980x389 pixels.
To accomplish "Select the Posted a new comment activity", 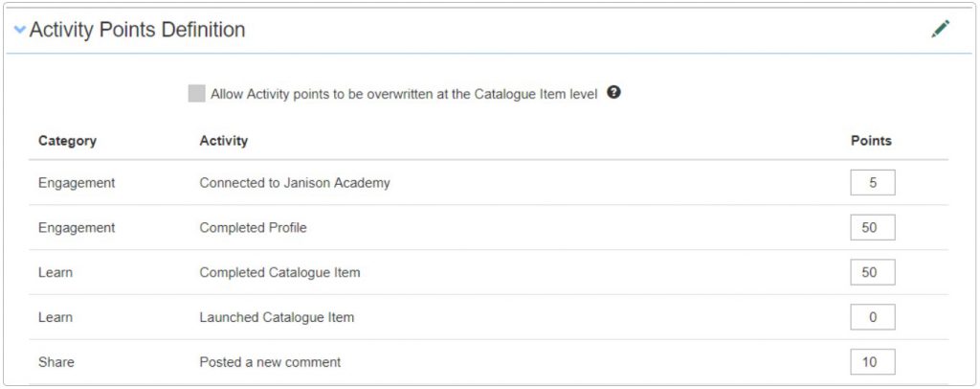I will (x=270, y=362).
